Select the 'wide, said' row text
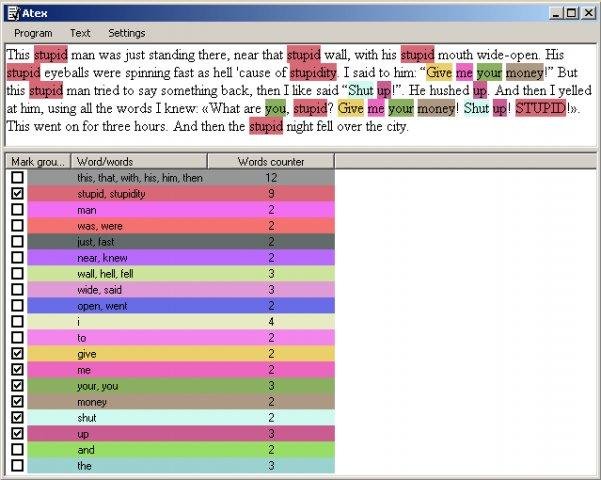Image resolution: width=601 pixels, height=480 pixels. [x=99, y=290]
